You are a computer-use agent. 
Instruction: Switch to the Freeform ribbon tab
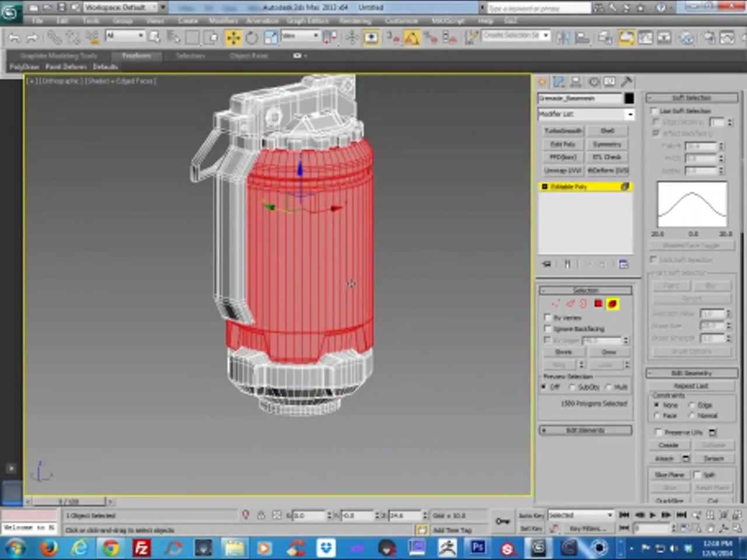coord(137,56)
